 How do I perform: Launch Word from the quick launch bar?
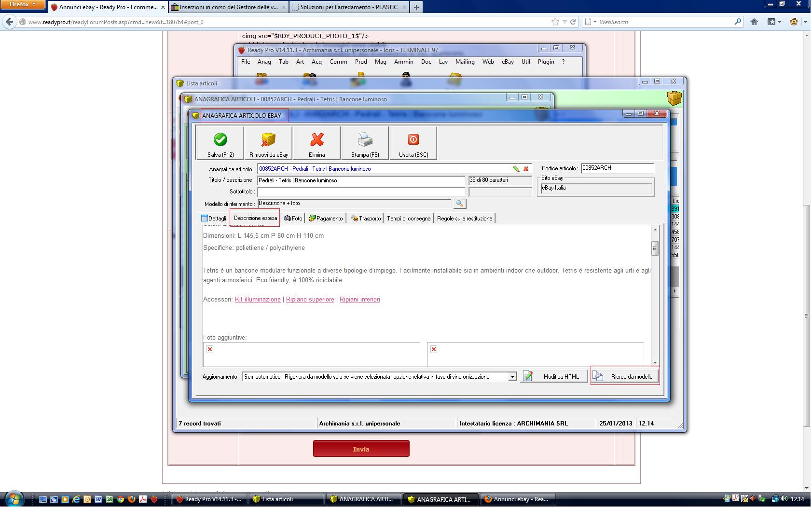point(98,499)
